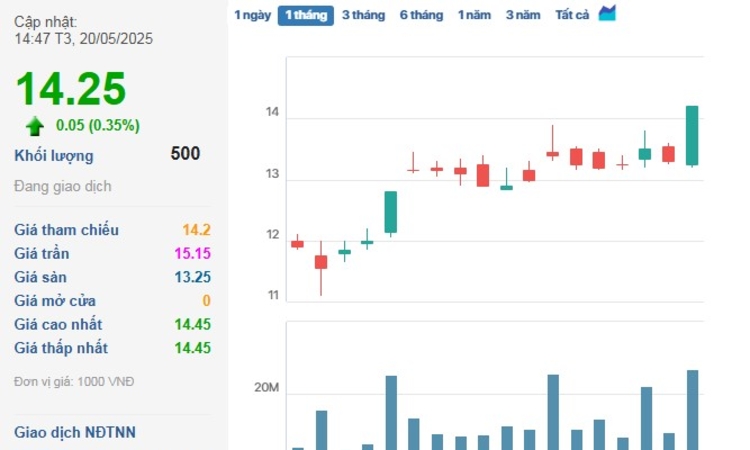Screen dimensions: 750x450
Task: Click the rightmost volume bar
Action: [x=692, y=410]
